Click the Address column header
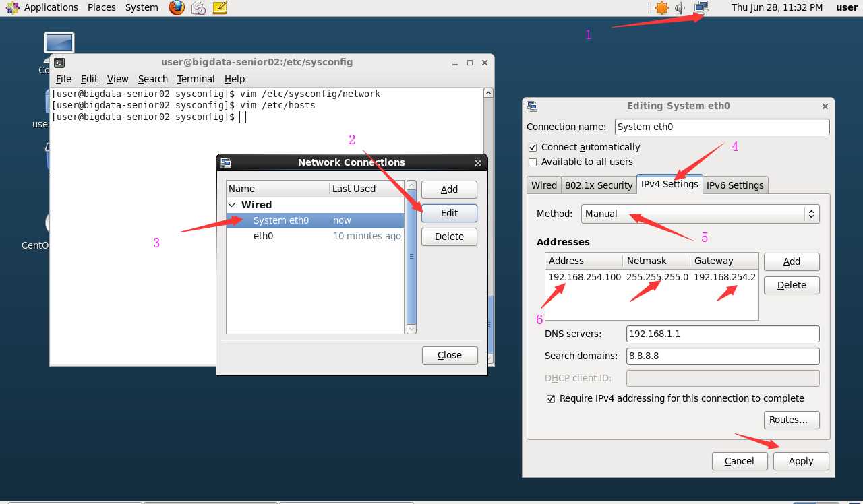Screen dimensions: 863x504 (x=584, y=261)
